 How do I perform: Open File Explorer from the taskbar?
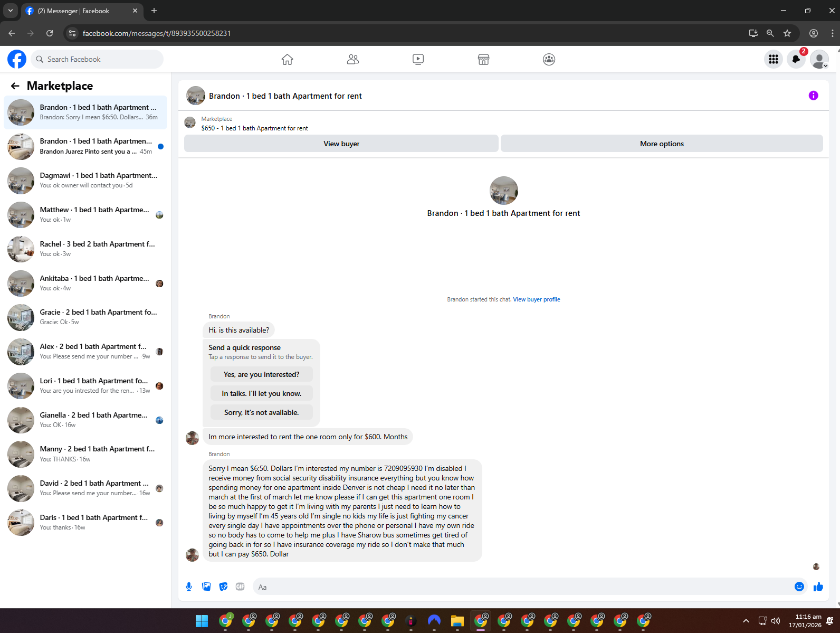pyautogui.click(x=457, y=621)
